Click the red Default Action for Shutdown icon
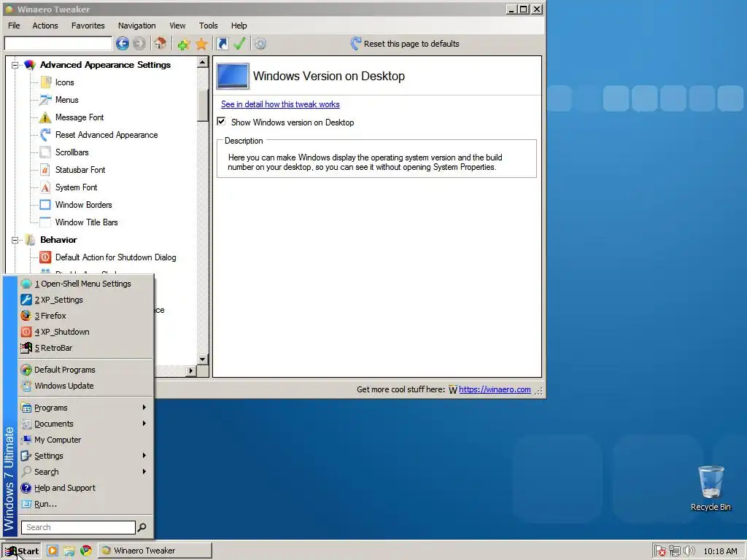Image resolution: width=747 pixels, height=560 pixels. [x=45, y=257]
